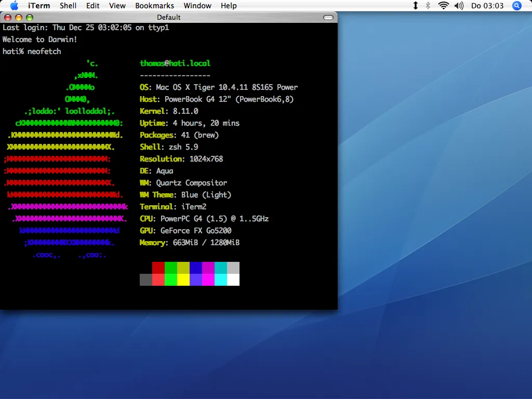Open the iTerm application menu
Viewport: 532px width, 399px height.
point(39,6)
